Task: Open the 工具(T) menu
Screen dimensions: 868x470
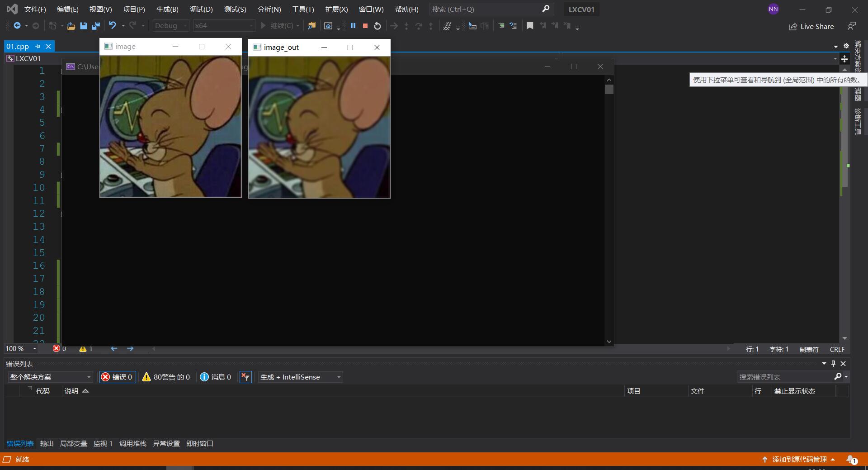Action: pos(303,9)
